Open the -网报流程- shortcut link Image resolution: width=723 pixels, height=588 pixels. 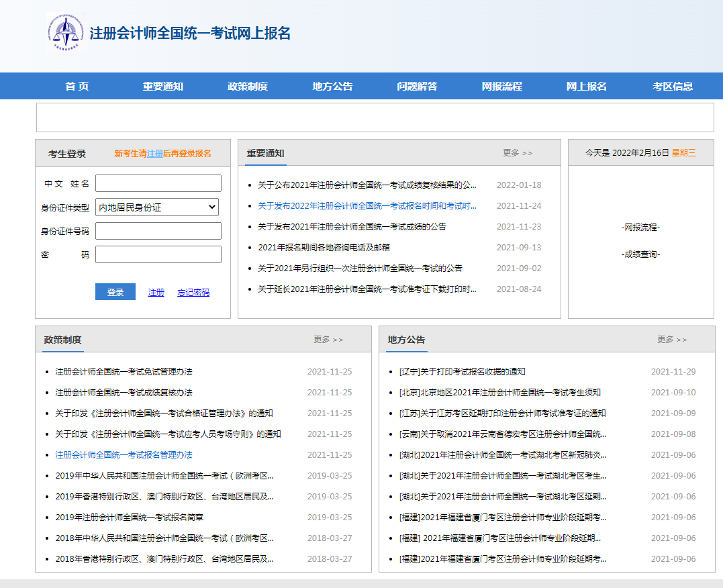pyautogui.click(x=640, y=228)
